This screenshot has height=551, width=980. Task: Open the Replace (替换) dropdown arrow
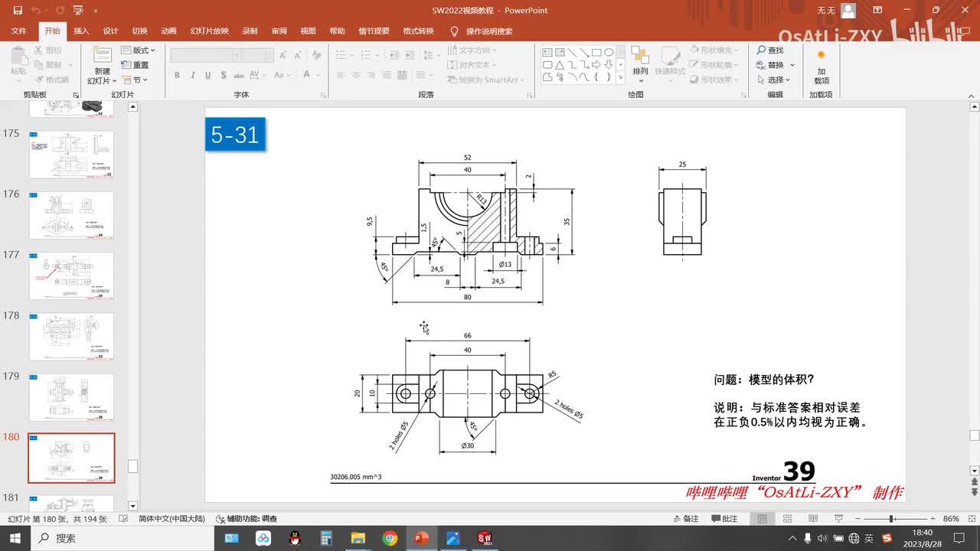792,65
